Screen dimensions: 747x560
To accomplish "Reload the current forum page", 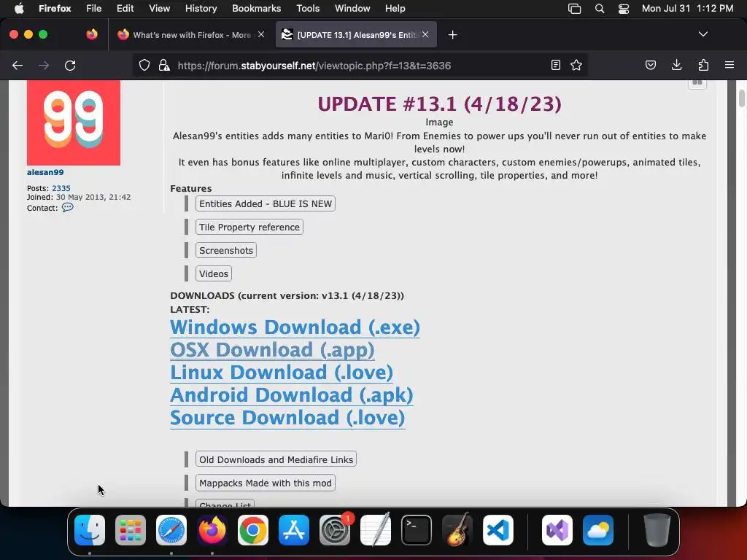I will [x=70, y=65].
